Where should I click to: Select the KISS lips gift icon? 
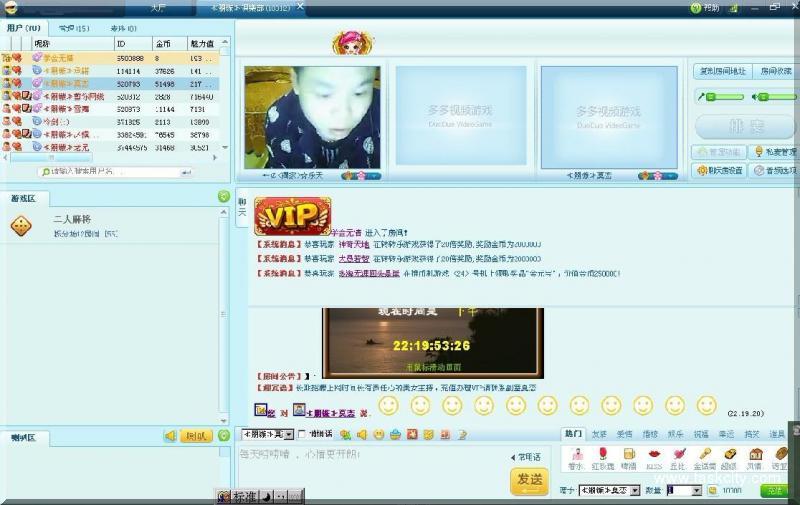click(x=653, y=455)
